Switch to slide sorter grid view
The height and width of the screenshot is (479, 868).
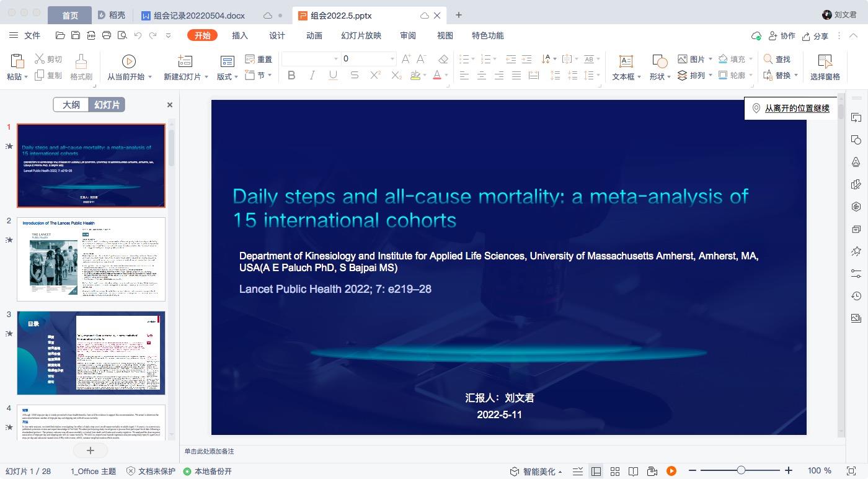tap(614, 472)
